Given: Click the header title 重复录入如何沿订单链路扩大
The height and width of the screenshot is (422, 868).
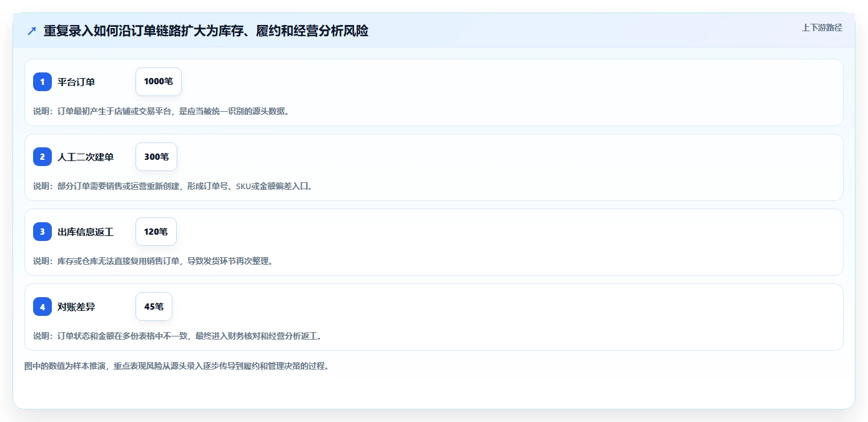Looking at the screenshot, I should (x=206, y=31).
